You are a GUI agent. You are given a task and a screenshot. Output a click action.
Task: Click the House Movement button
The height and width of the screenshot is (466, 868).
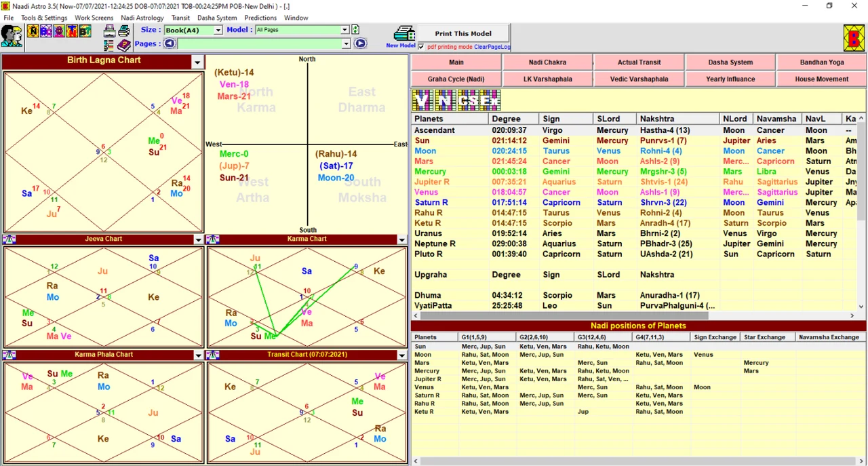tap(822, 79)
